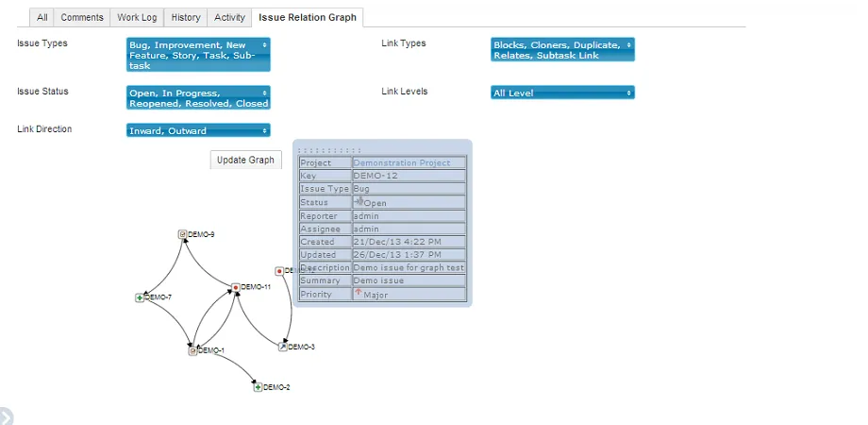Switch to the Activity tab
Screen dimensions: 868x425
pyautogui.click(x=229, y=17)
